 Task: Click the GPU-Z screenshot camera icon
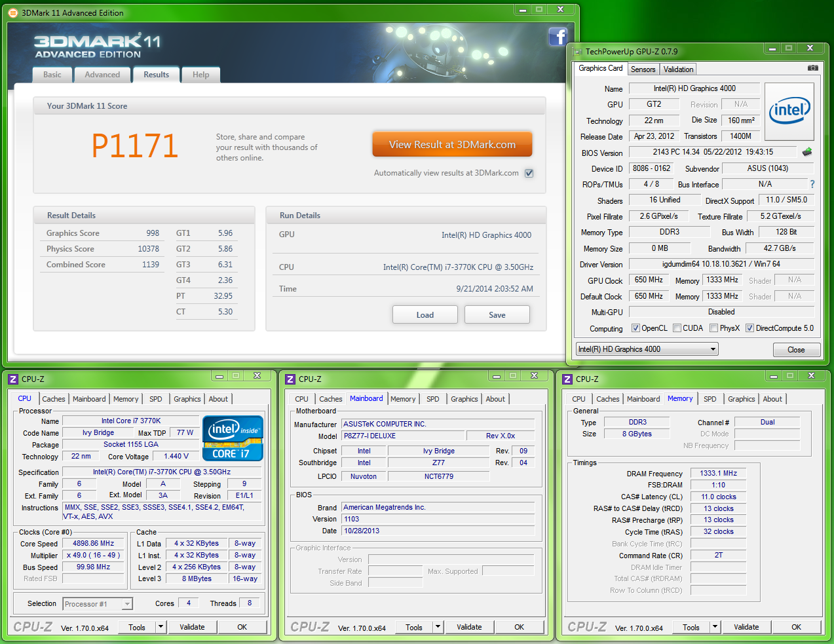[813, 67]
